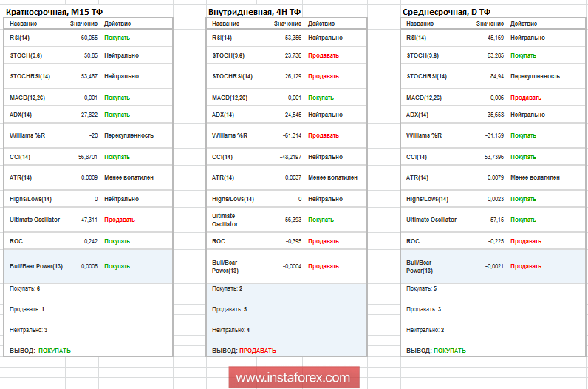Select ROC value -0,225
Image resolution: width=588 pixels, height=389 pixels.
click(496, 241)
